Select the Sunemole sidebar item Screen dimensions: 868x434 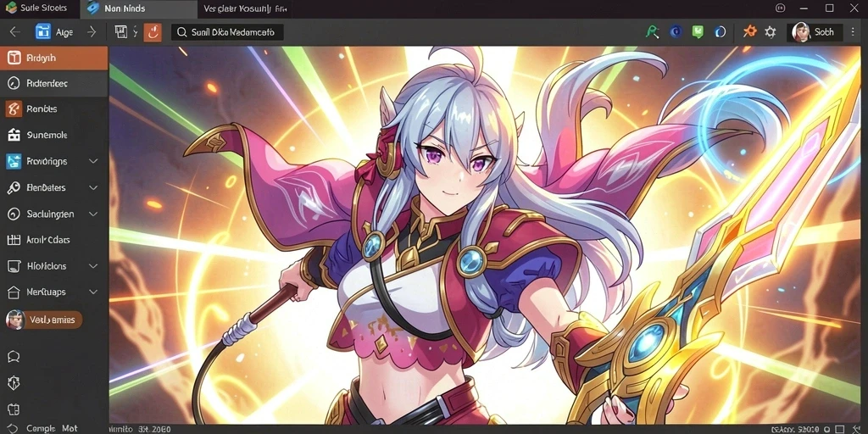tap(53, 135)
